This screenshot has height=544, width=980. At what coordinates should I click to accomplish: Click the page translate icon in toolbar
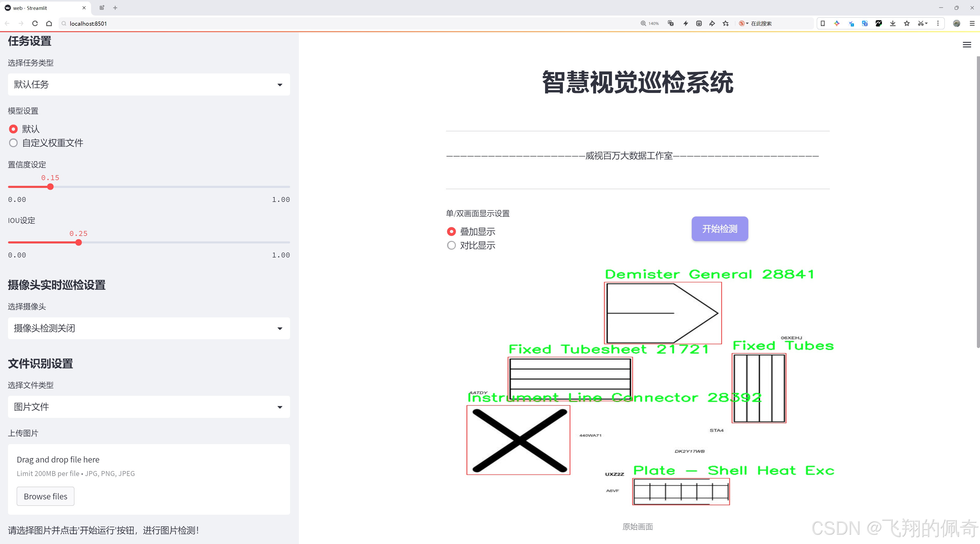[864, 23]
